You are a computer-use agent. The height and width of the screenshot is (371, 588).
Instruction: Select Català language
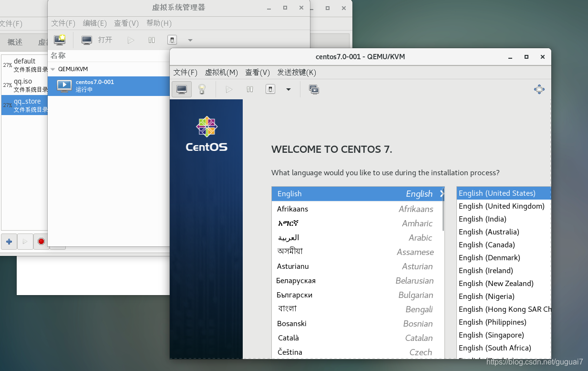[358, 338]
